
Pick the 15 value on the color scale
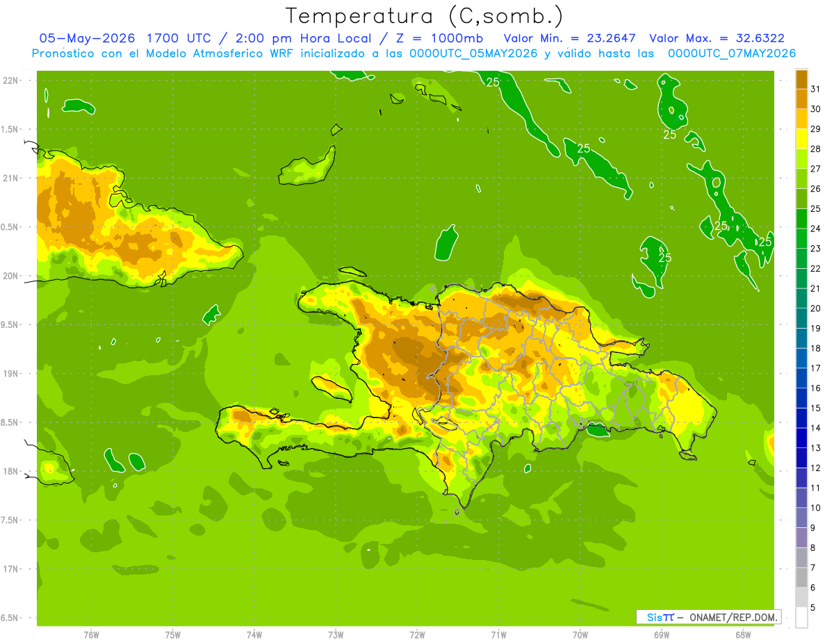[816, 408]
